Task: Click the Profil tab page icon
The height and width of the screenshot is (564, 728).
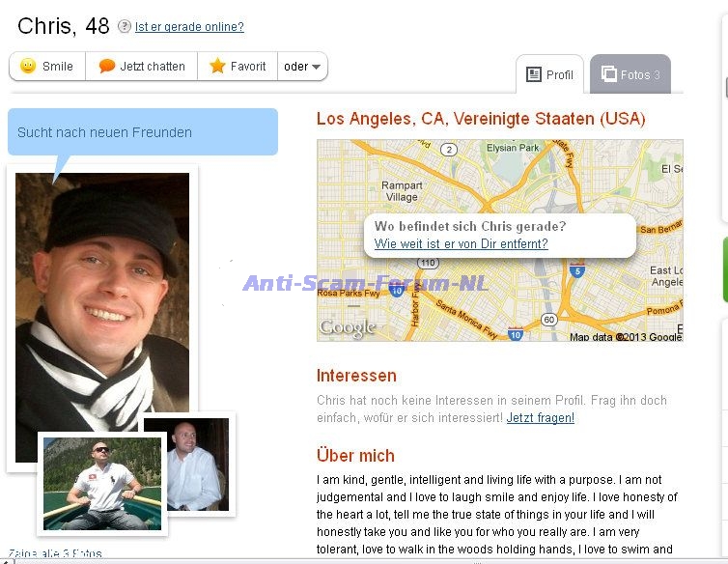Action: pyautogui.click(x=533, y=74)
